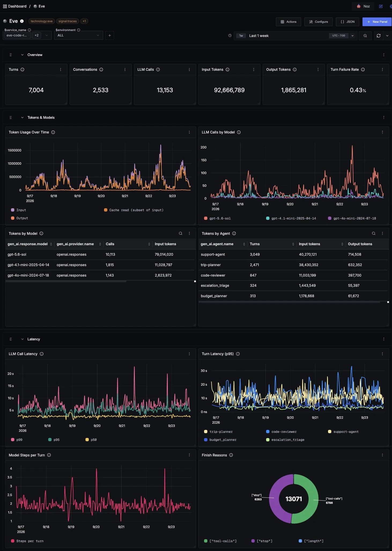Collapse the Tokens & Models section
392x551 pixels.
(x=22, y=117)
